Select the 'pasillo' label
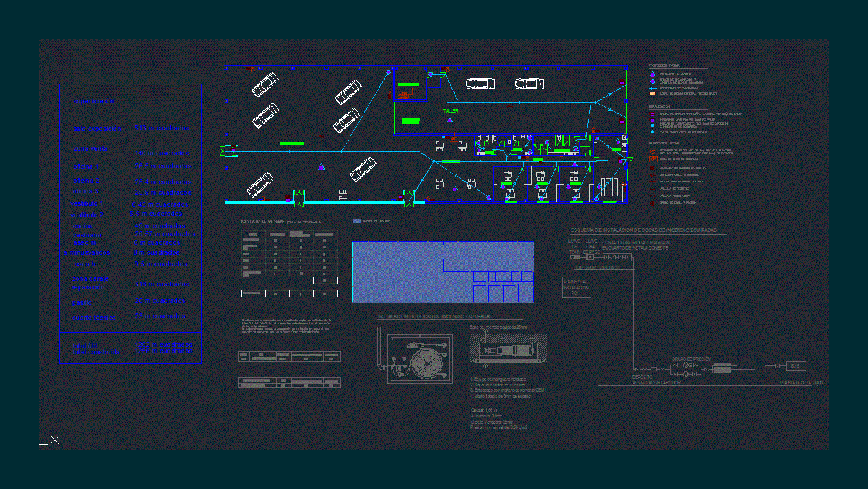Image resolution: width=868 pixels, height=489 pixels. pos(83,302)
